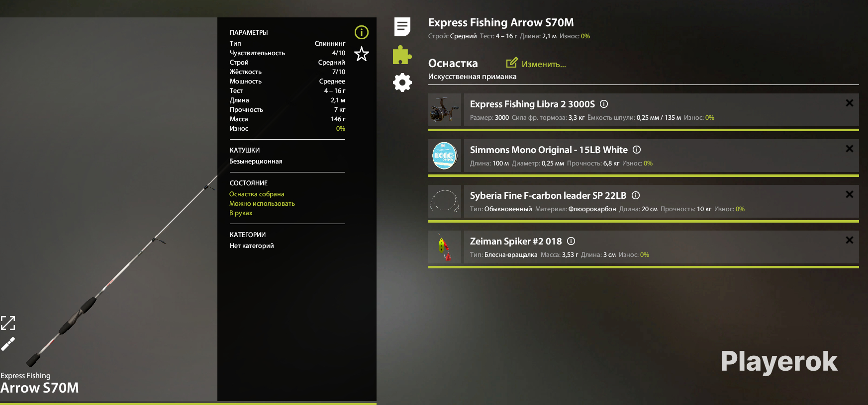Click the ПАРАМЕТРЫ section header
This screenshot has width=868, height=405.
tap(249, 32)
